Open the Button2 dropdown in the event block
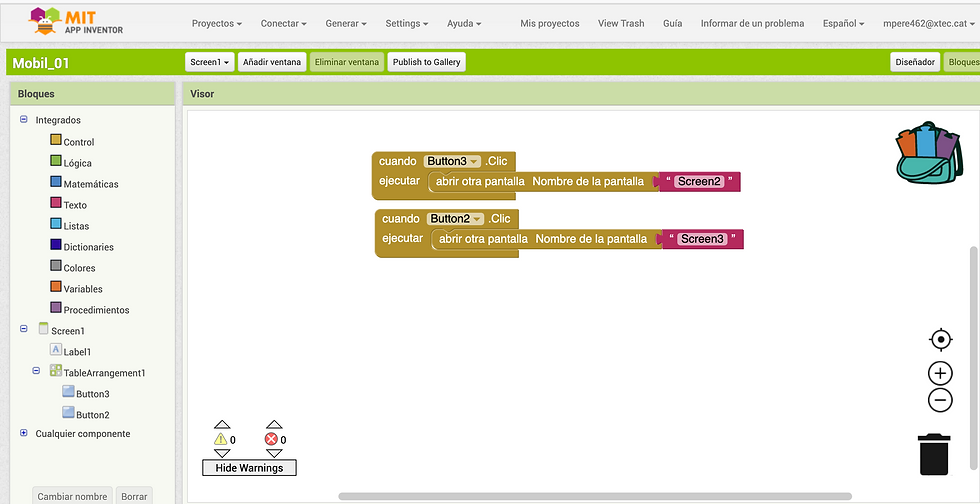Screen dimensions: 980x504 pyautogui.click(x=478, y=219)
